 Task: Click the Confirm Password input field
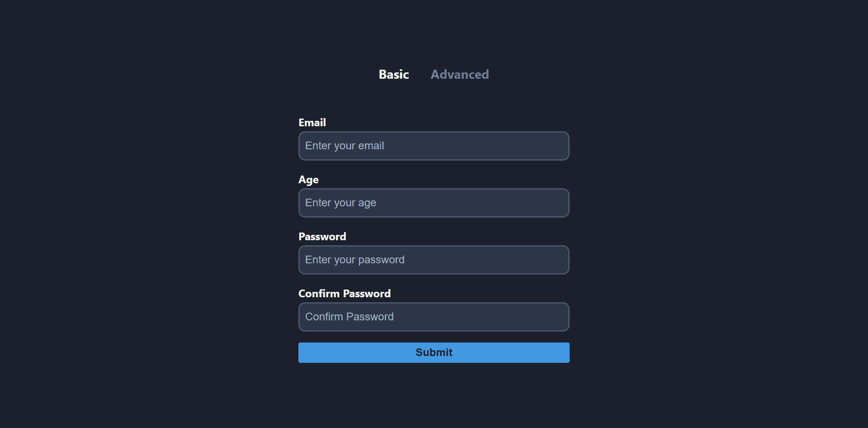434,317
